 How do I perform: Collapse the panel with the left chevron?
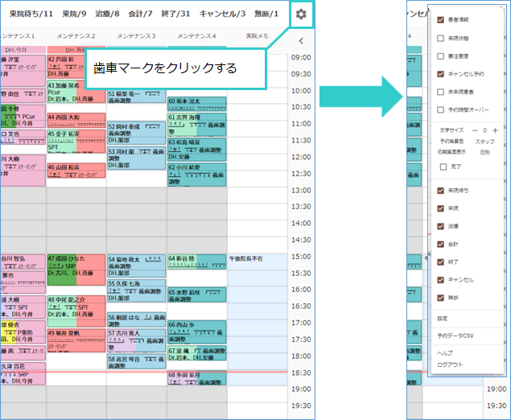[x=300, y=39]
